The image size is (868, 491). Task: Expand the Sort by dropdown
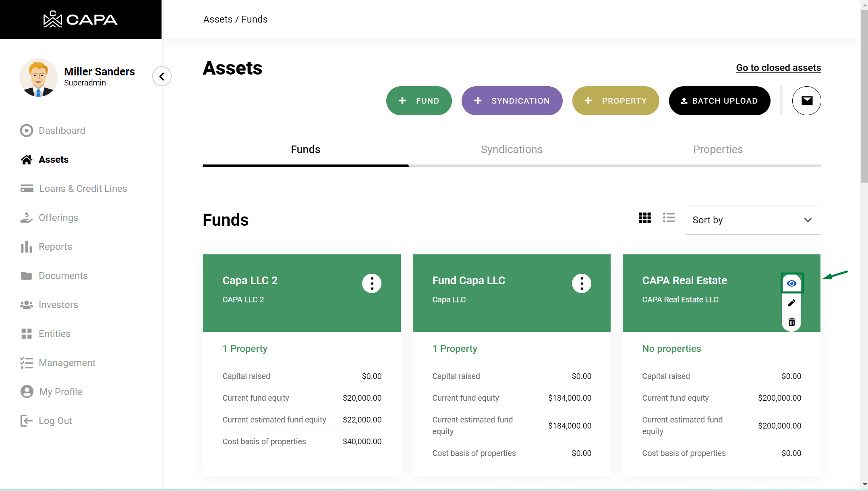point(753,220)
